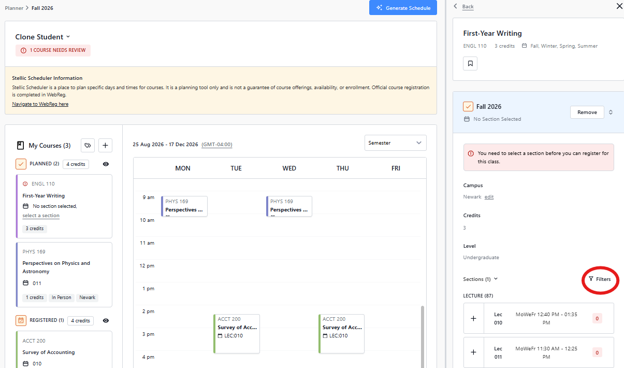
Task: Hide registered courses with the eye icon
Action: 106,320
